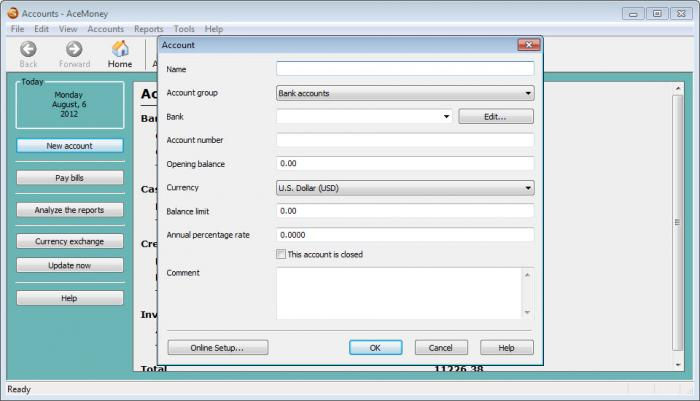Open the Edit menu

41,29
